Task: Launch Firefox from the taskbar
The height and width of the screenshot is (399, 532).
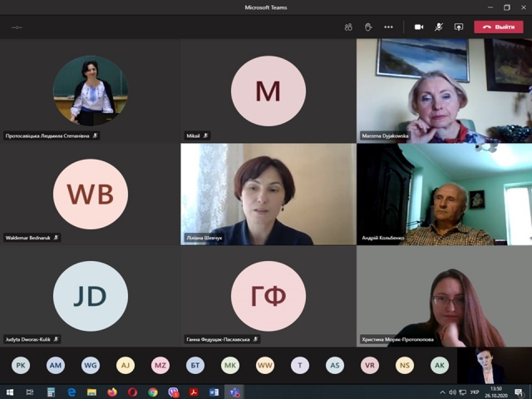Action: click(x=112, y=392)
